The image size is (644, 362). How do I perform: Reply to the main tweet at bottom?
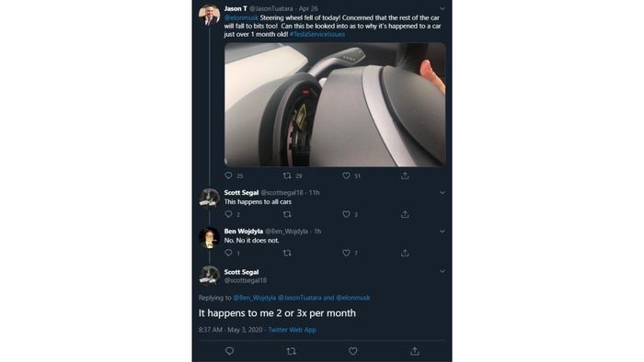coord(230,351)
